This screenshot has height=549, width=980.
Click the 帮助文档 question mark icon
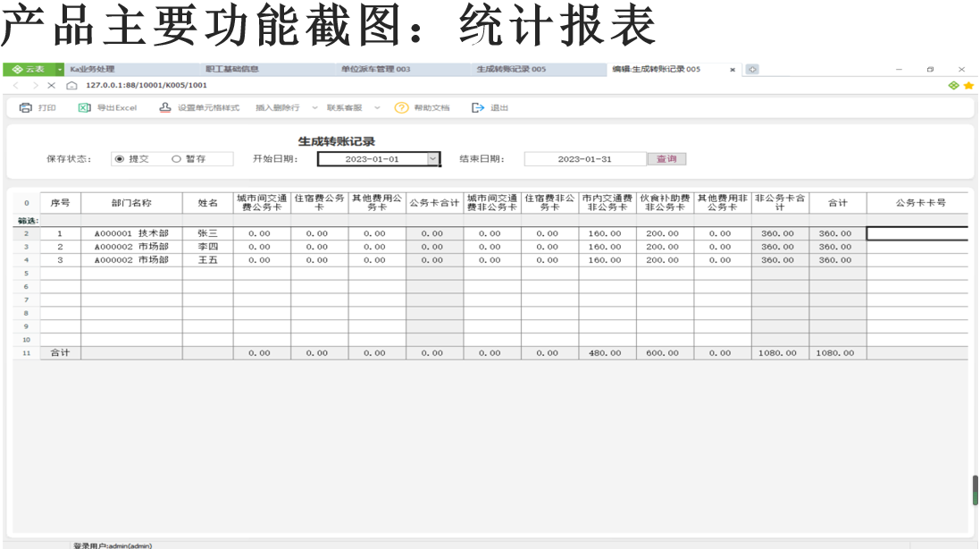pos(401,107)
